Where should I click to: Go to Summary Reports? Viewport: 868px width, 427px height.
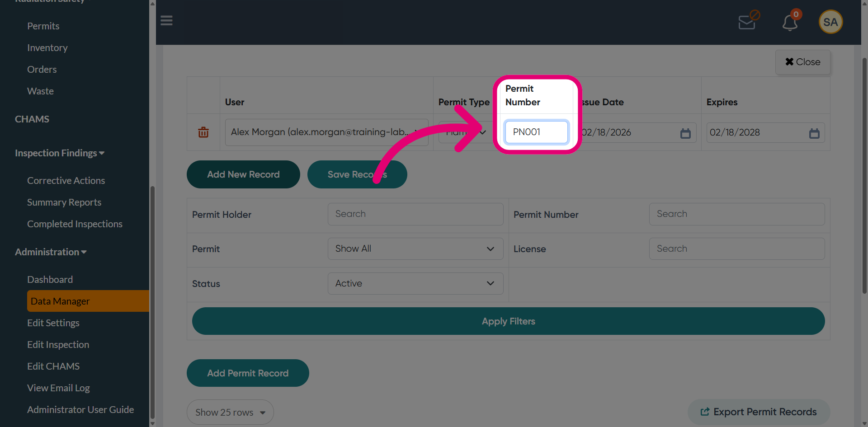pos(64,202)
